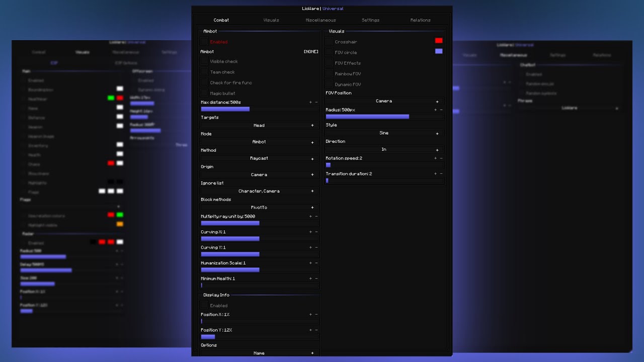Toggle the Visible check option
Screen dimensions: 644x362
204,61
